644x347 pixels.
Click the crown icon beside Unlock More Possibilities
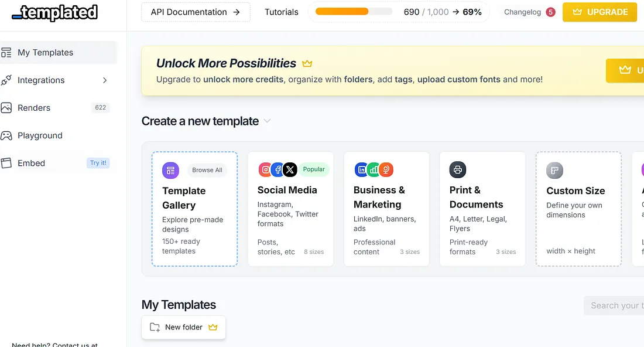pos(307,63)
